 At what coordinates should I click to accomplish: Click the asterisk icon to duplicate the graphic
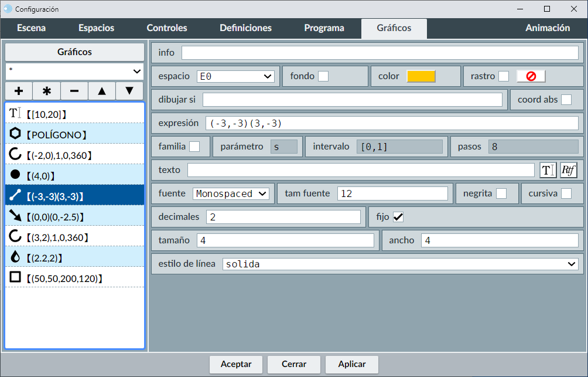coord(47,91)
